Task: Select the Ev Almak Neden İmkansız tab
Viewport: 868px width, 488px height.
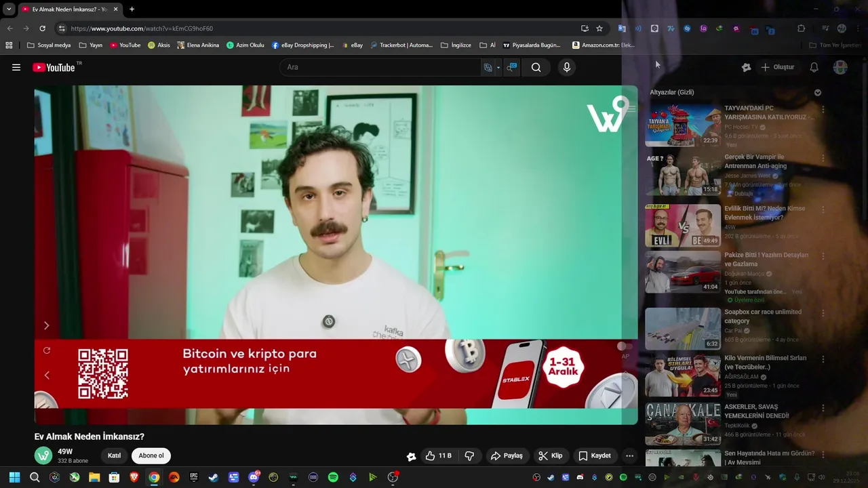Action: (69, 9)
